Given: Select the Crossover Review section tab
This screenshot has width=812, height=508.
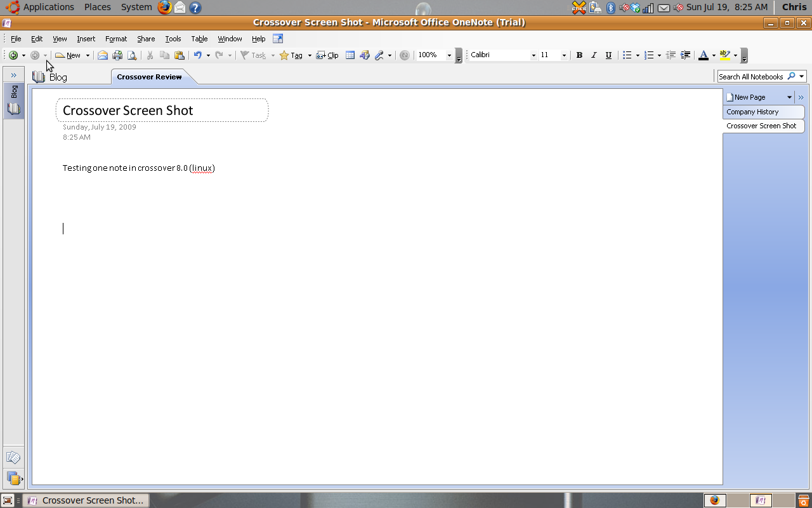Looking at the screenshot, I should coord(150,77).
